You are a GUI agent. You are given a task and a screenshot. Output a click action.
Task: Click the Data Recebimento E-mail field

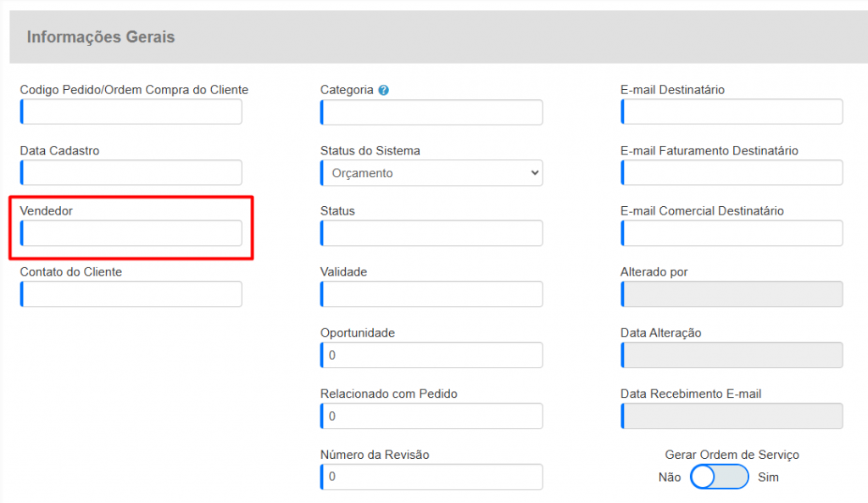pyautogui.click(x=732, y=416)
